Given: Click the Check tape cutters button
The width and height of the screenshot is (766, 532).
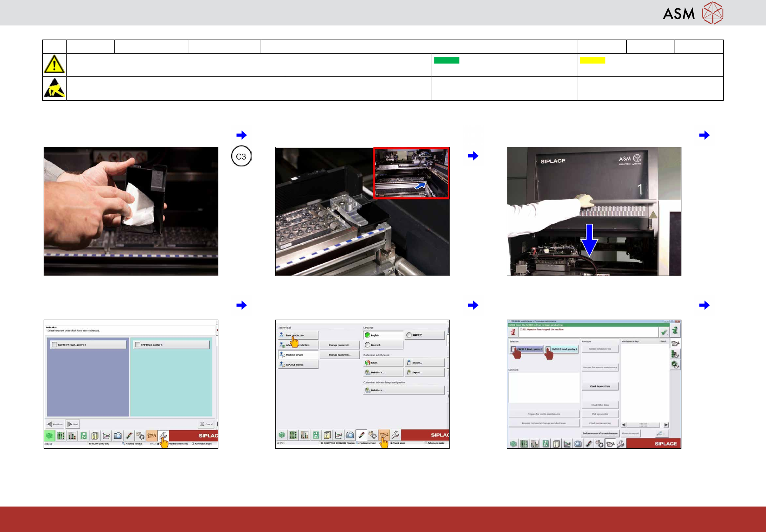Looking at the screenshot, I should pos(600,386).
